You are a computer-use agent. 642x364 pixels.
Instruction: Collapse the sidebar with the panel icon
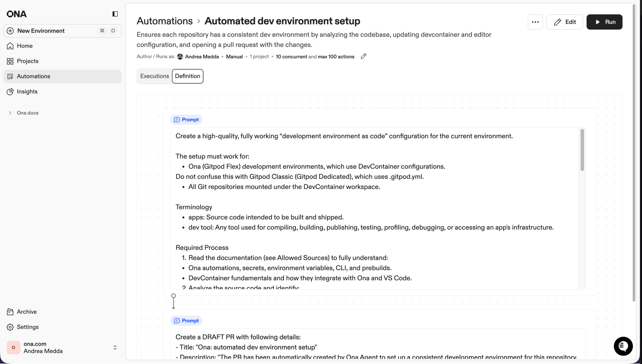coord(115,14)
